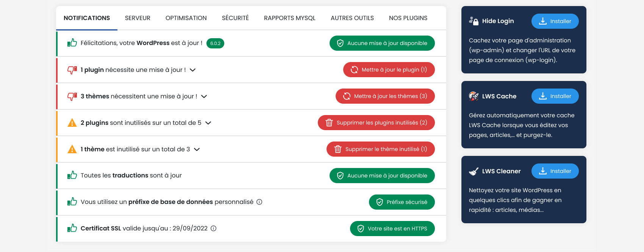Click the warning triangle beside 1 thème inutilisé
The image size is (644, 252).
(x=72, y=149)
